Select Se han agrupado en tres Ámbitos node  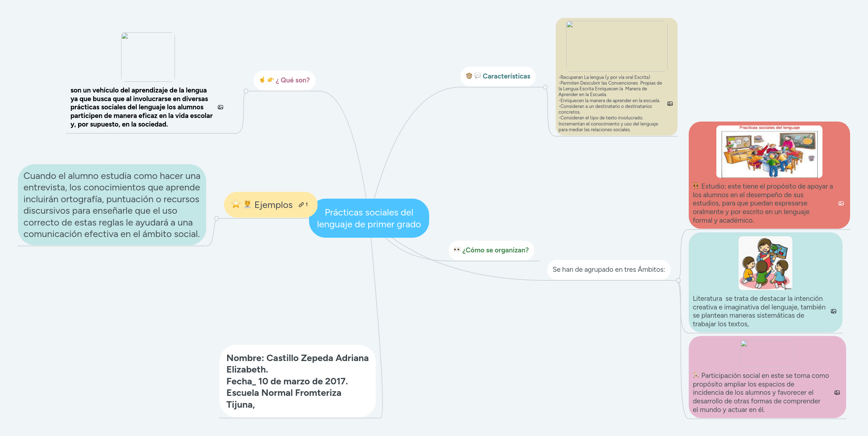608,270
